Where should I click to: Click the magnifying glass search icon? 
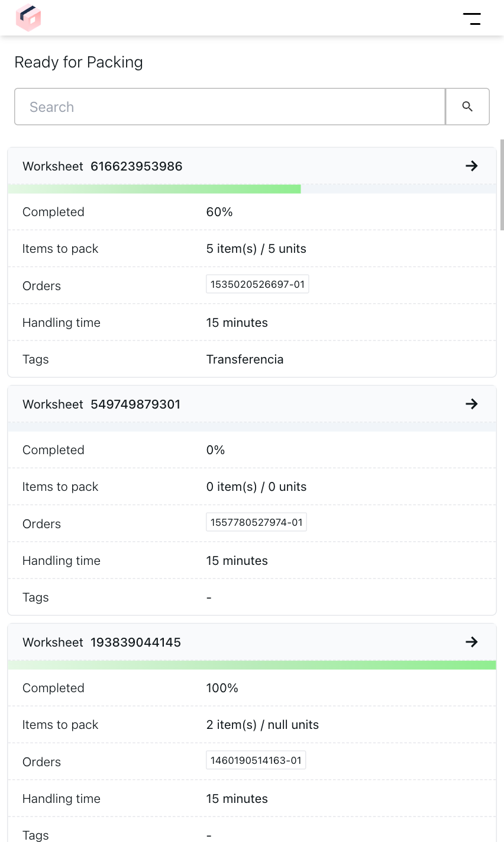(x=467, y=107)
